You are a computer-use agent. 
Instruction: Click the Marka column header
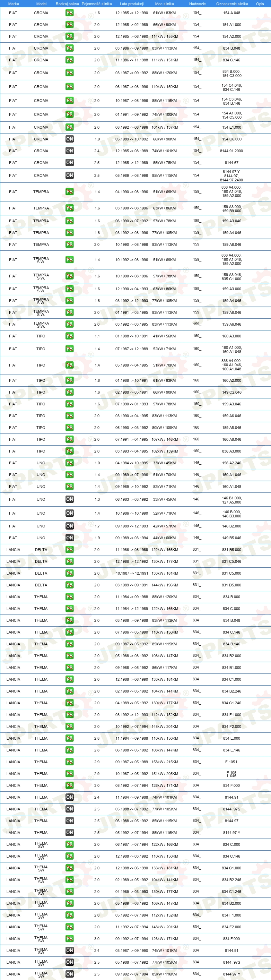pos(14,4)
